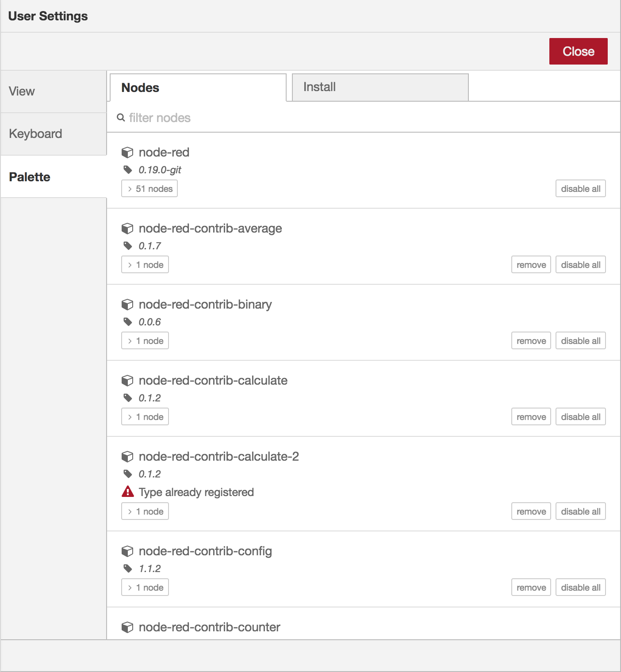Click the search magnifier in filter nodes field

121,117
